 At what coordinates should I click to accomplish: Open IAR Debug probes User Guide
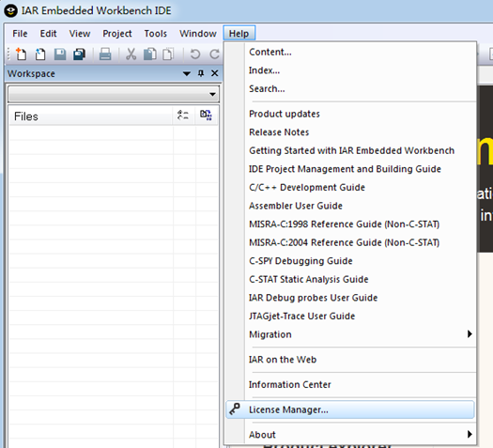tap(350, 298)
